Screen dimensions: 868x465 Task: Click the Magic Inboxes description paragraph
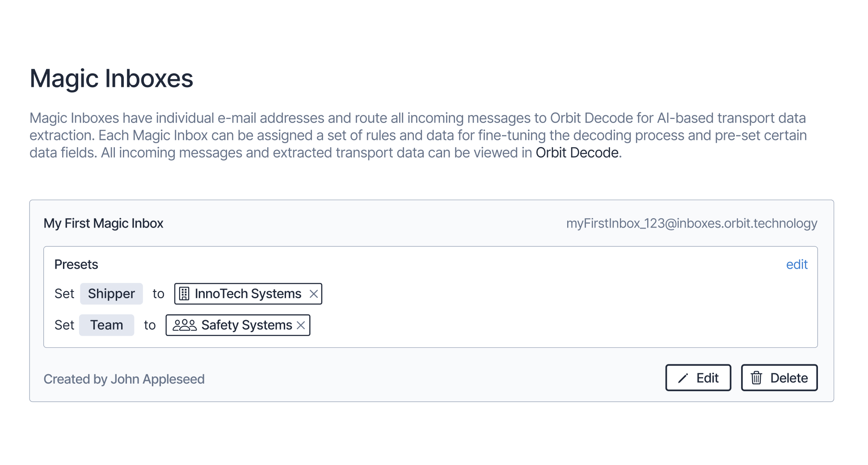coord(418,135)
